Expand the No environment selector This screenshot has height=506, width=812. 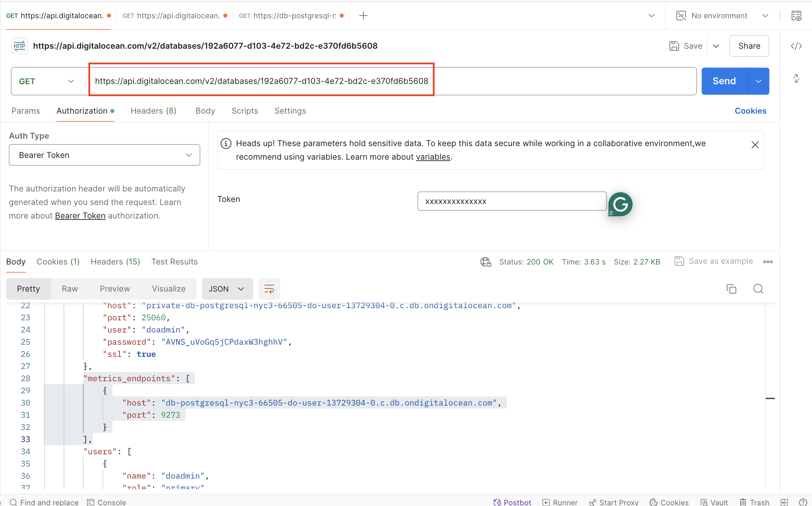(722, 16)
